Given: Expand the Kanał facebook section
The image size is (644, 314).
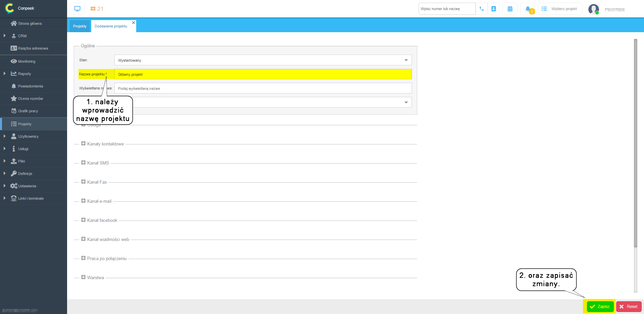Looking at the screenshot, I should click(84, 220).
